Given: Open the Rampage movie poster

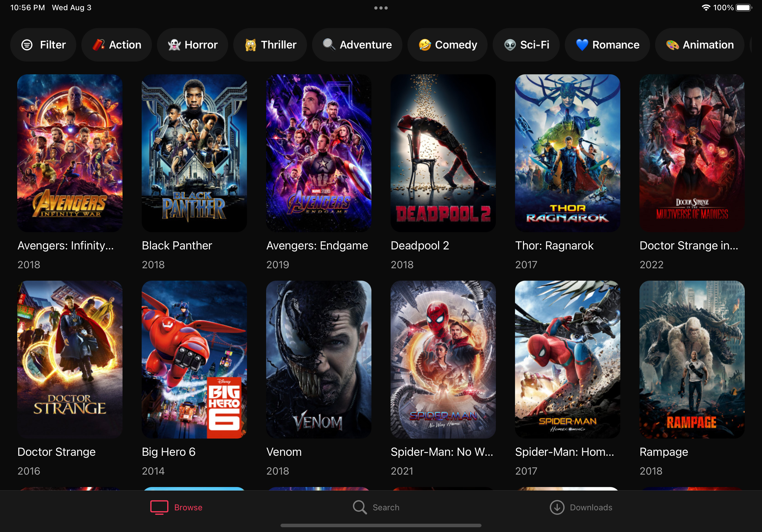Looking at the screenshot, I should (692, 359).
